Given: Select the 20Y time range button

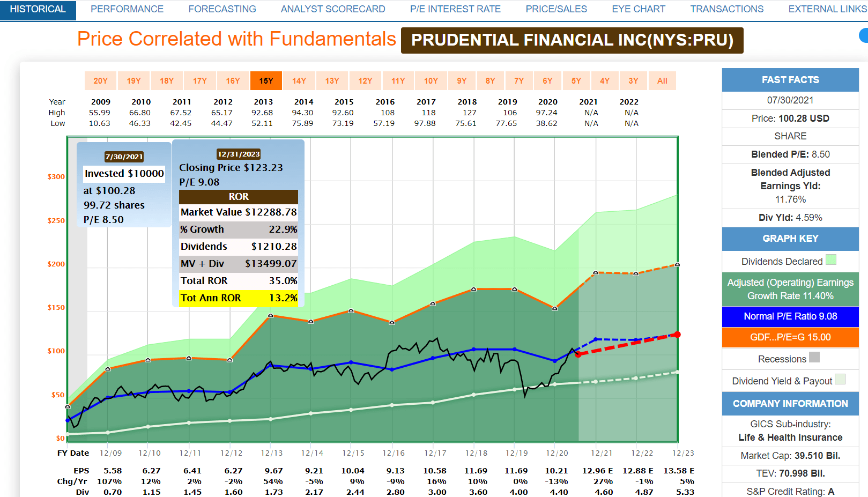Looking at the screenshot, I should coord(100,81).
